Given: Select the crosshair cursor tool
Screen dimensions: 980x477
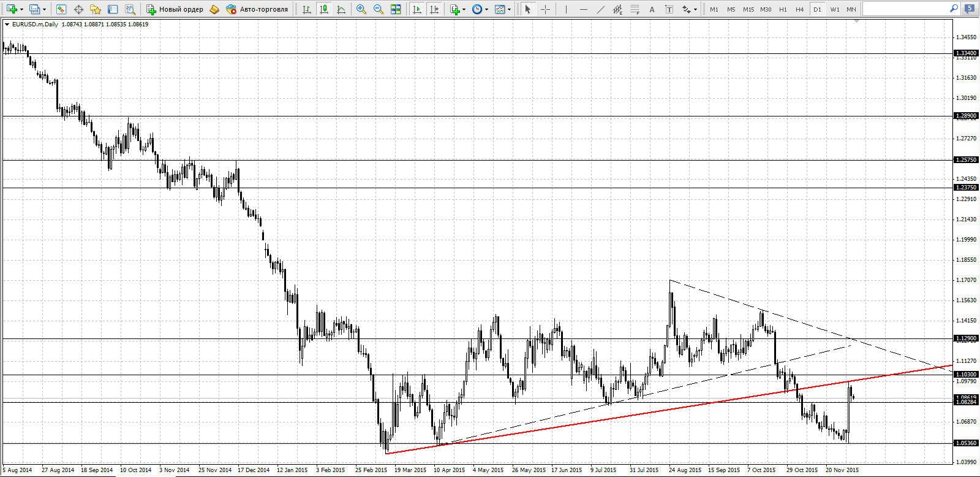Looking at the screenshot, I should tap(545, 9).
